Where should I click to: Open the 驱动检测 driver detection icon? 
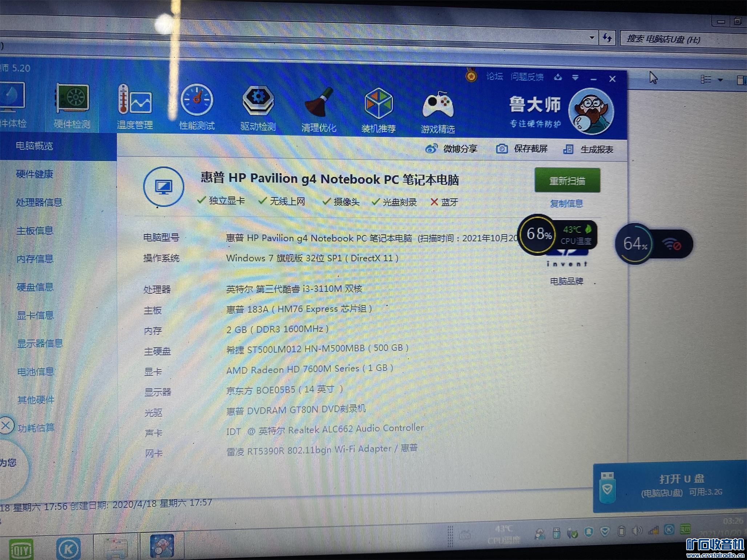258,108
